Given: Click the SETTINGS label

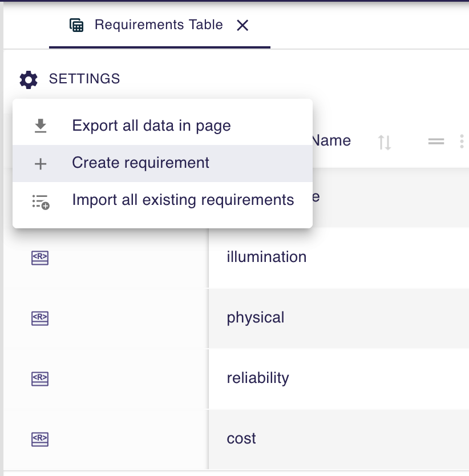Looking at the screenshot, I should click(84, 79).
